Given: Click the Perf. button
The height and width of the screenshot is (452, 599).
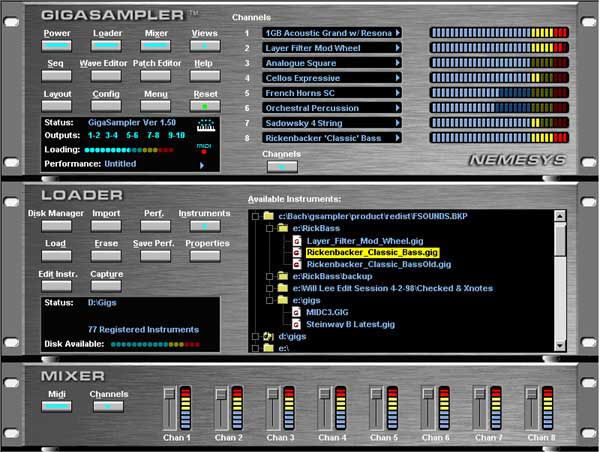Looking at the screenshot, I should pyautogui.click(x=155, y=226).
